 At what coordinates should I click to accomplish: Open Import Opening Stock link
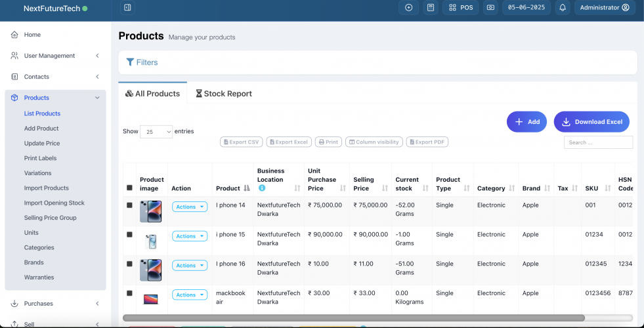[54, 203]
